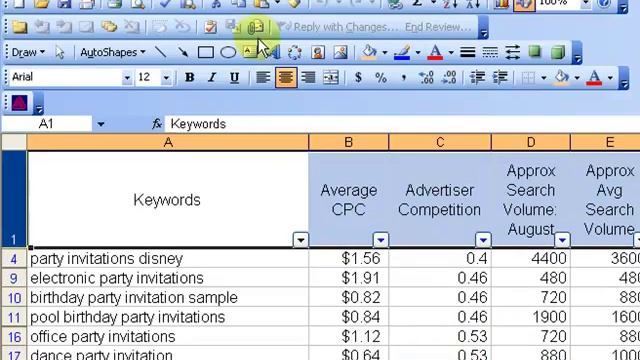Decrease Indent in formatting toolbar
Screen dimensions: 640x360
click(x=477, y=77)
